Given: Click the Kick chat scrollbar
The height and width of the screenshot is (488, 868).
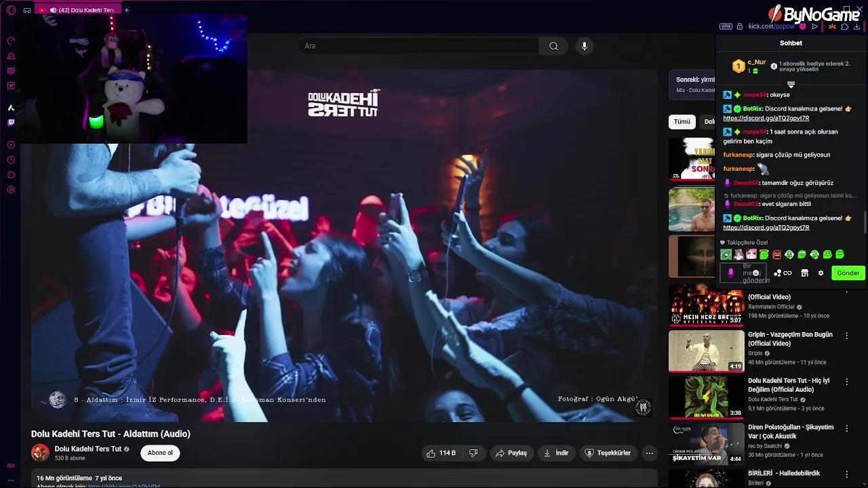Looking at the screenshot, I should point(864,224).
